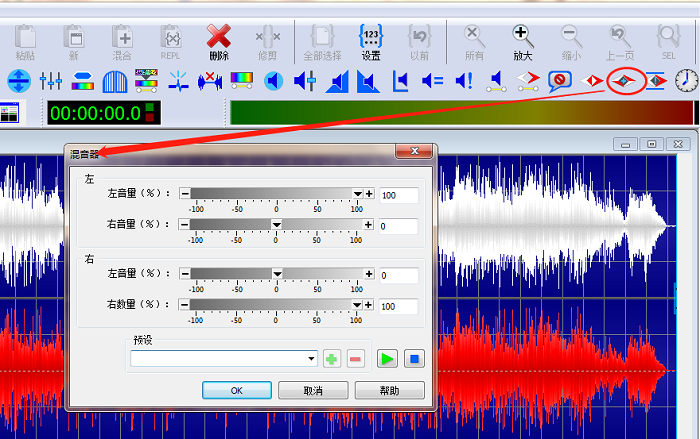Image resolution: width=700 pixels, height=439 pixels.
Task: Click the 帮助 (Help) button
Action: coord(389,390)
